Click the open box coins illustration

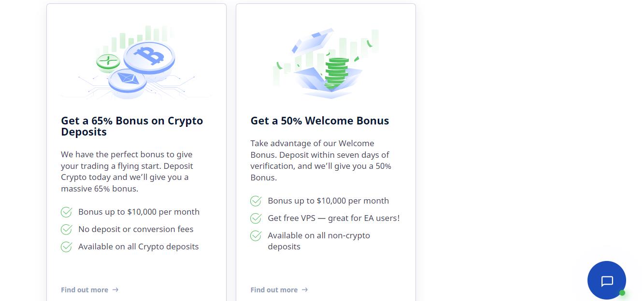click(x=326, y=63)
